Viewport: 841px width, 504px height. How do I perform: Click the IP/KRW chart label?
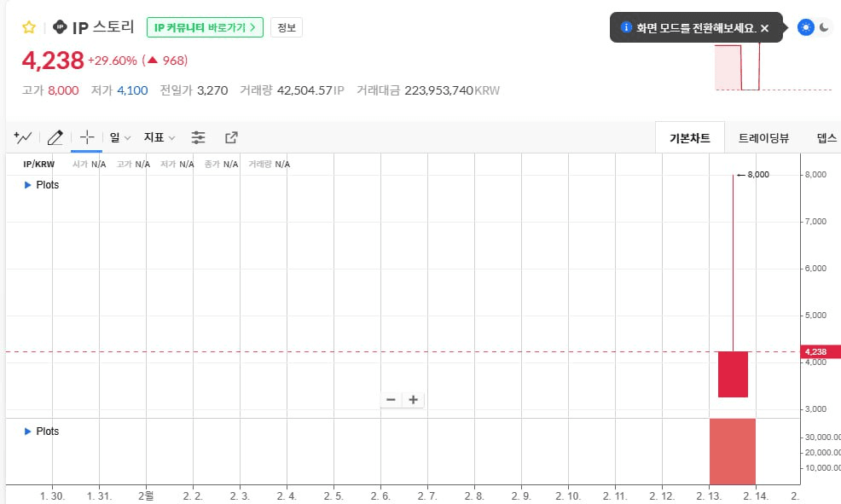point(39,164)
